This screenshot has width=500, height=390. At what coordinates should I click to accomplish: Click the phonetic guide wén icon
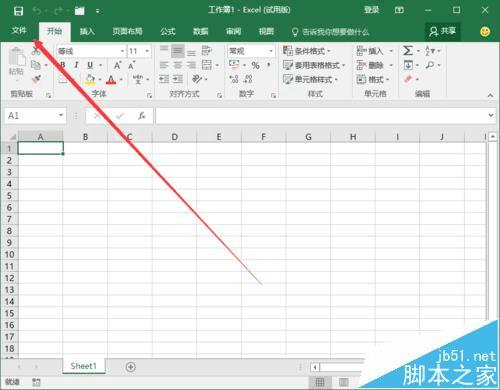(138, 79)
